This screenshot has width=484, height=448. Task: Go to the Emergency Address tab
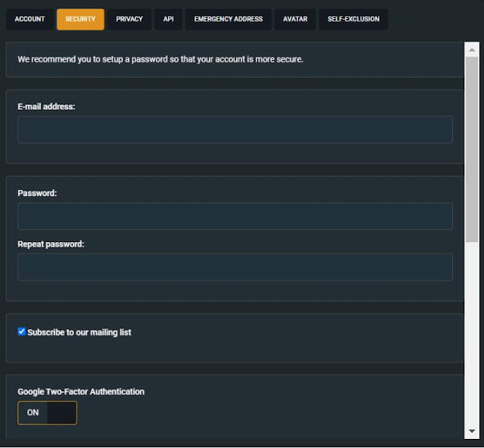pyautogui.click(x=228, y=19)
